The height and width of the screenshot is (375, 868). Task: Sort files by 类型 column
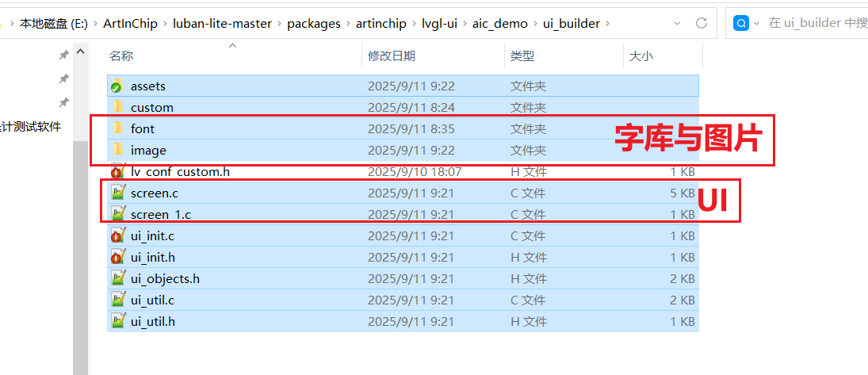(x=522, y=56)
